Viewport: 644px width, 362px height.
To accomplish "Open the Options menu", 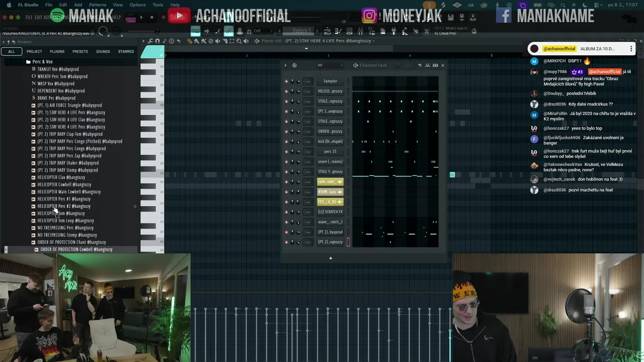I will [137, 5].
